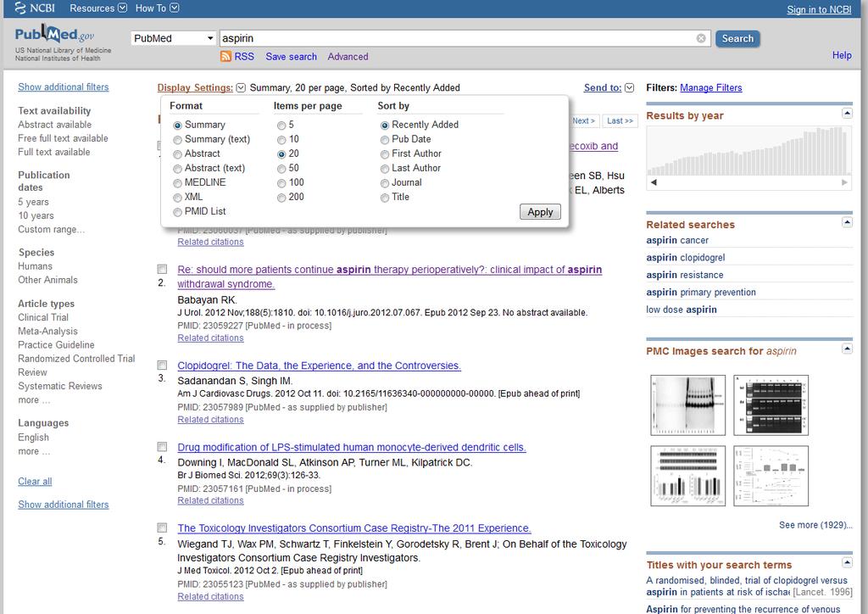868x614 pixels.
Task: Select the MEDLINE format option
Action: click(x=177, y=182)
